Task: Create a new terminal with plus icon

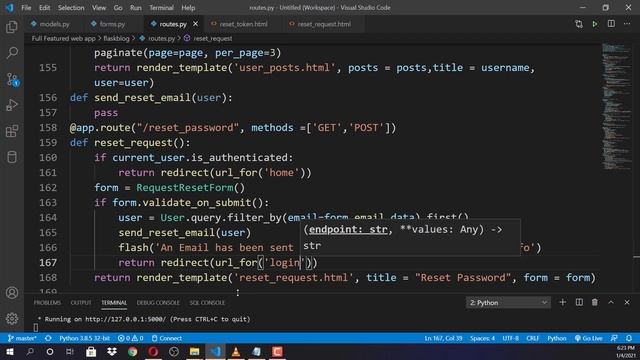Action: tap(563, 302)
